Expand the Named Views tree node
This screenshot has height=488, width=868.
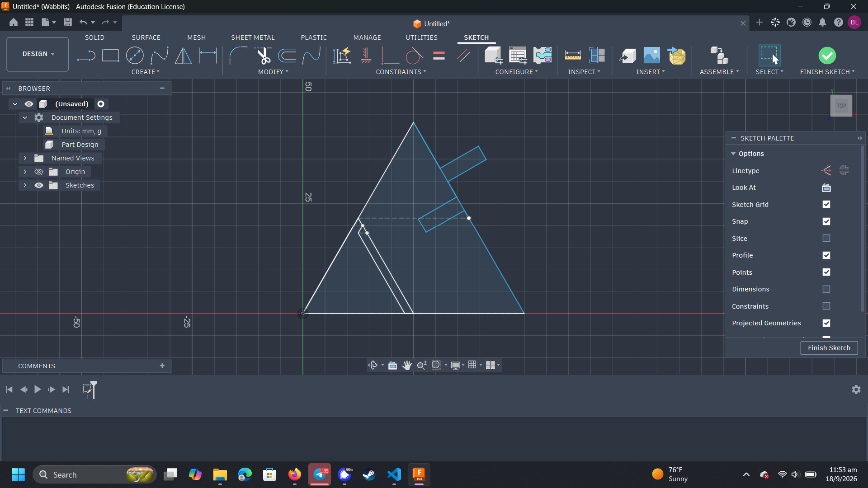(25, 158)
